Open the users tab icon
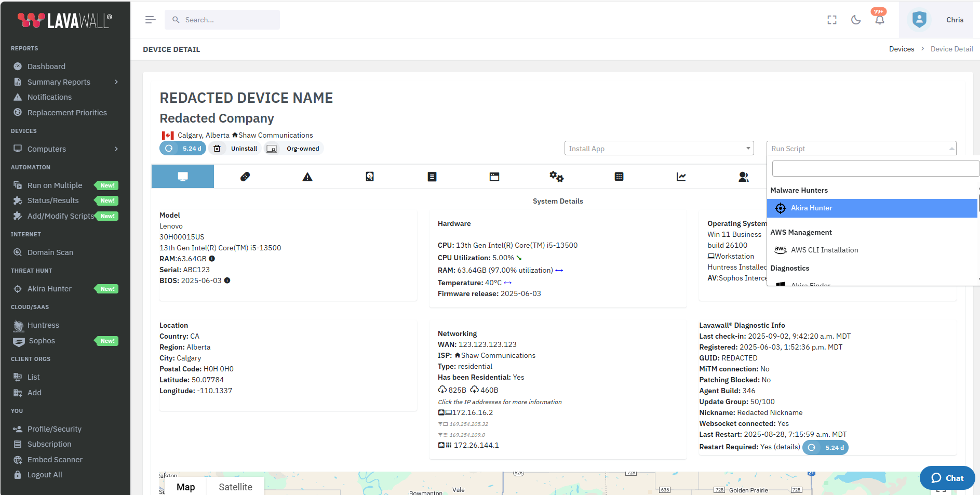Viewport: 980px width, 495px height. tap(743, 177)
